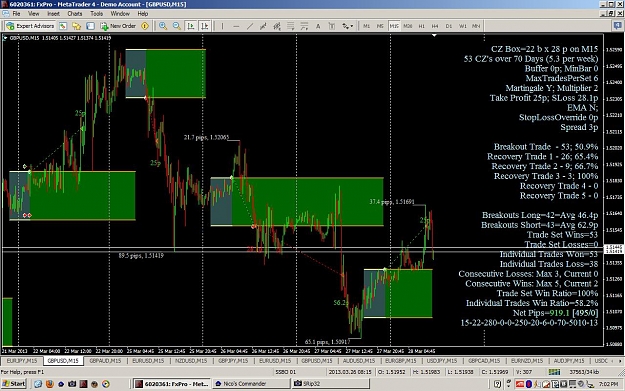Select the vertical line tool
Screen dimensions: 625x391
(x=222, y=26)
